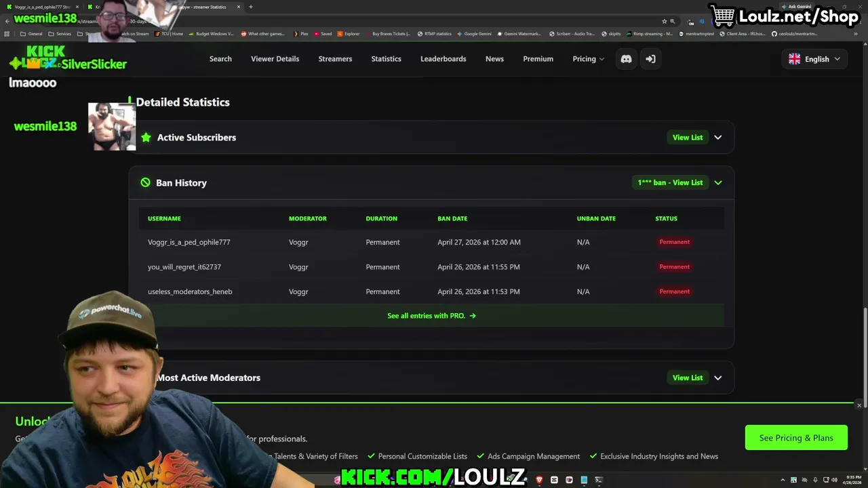Click Permanent status badge for useless_moderators_heneb

675,291
